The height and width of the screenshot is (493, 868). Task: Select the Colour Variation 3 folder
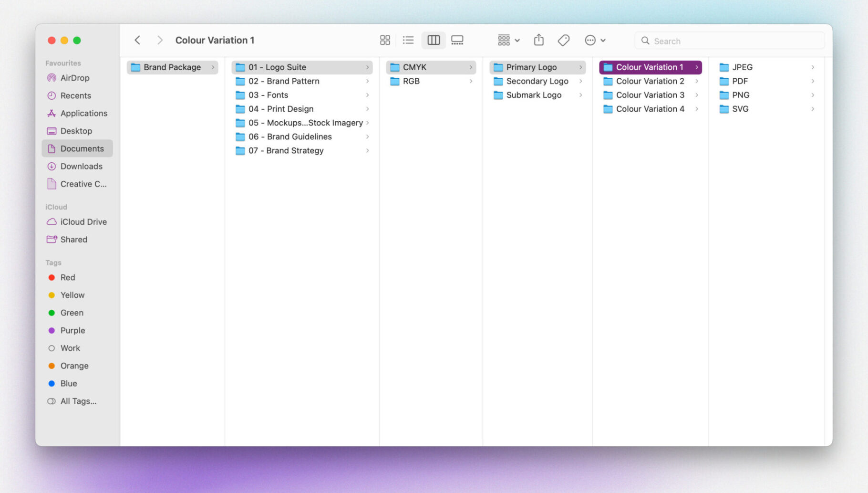click(651, 95)
